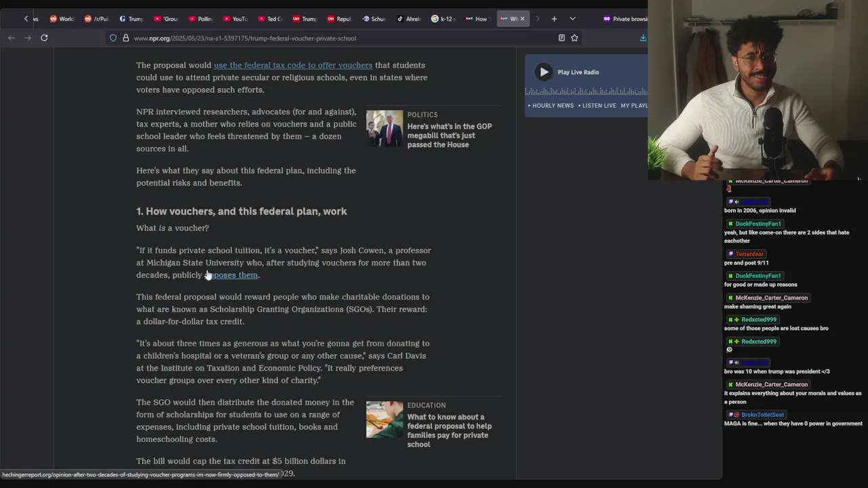
Task: Go forward to next page
Action: pyautogui.click(x=28, y=38)
